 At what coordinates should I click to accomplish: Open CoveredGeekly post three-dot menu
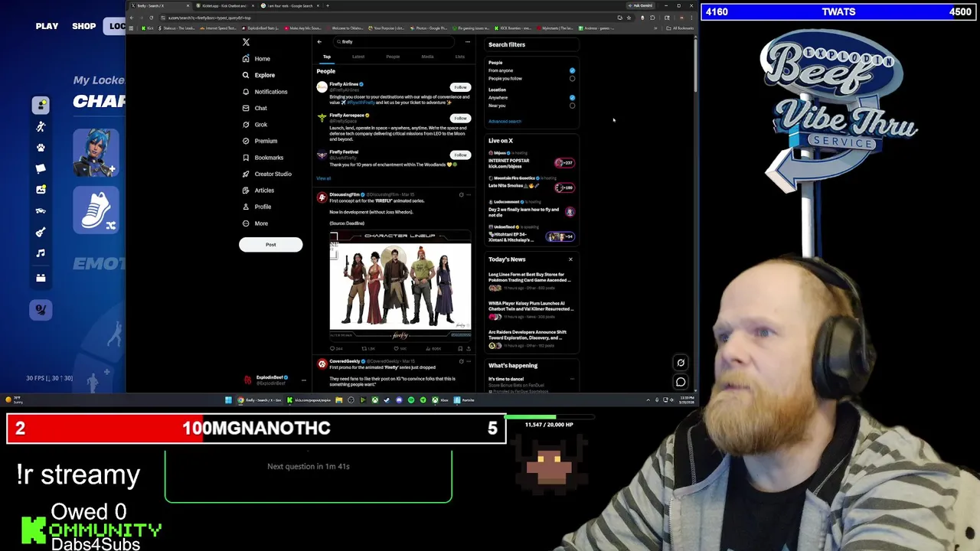469,361
